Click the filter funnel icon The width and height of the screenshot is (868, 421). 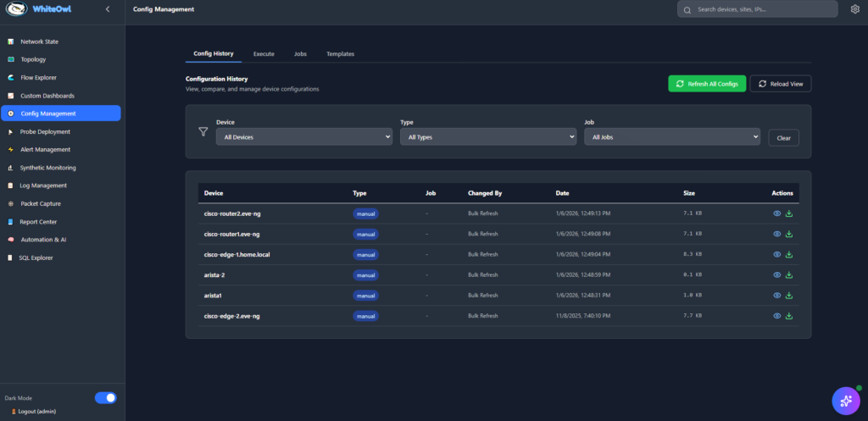203,131
